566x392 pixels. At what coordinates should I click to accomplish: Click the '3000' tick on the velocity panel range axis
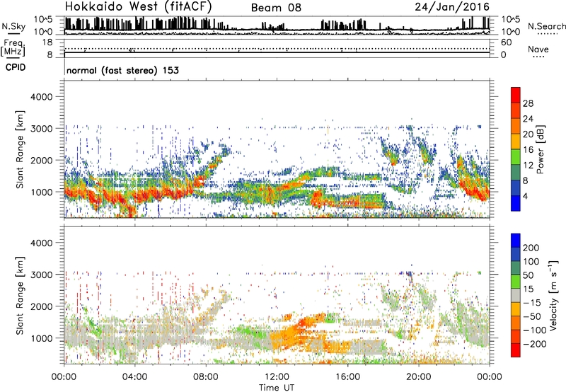click(42, 275)
